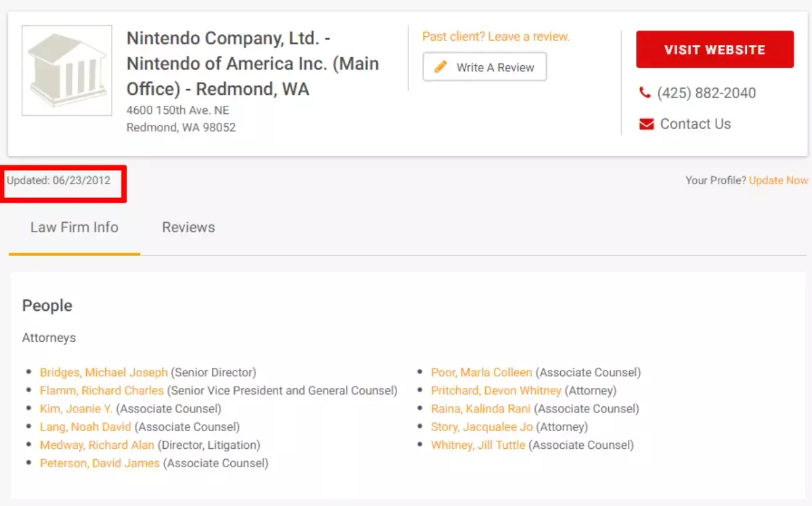Open Raina, Kalinda Rani profile

pyautogui.click(x=481, y=409)
